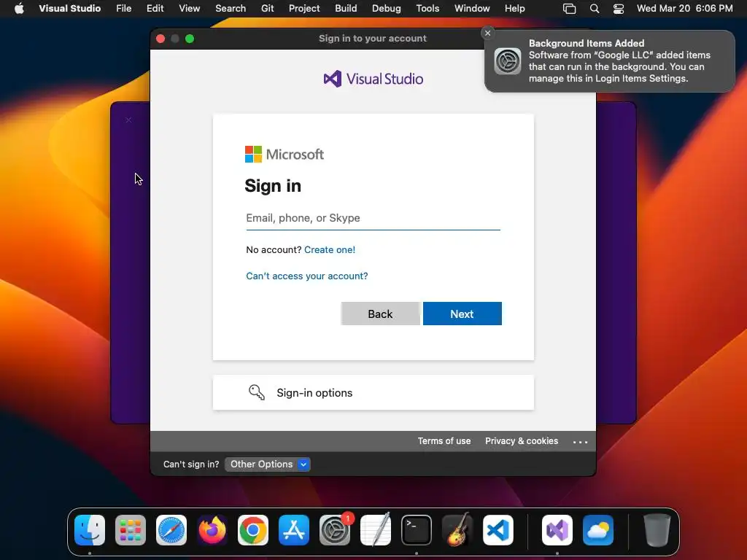Open Terminal from the dock
747x560 pixels.
417,530
